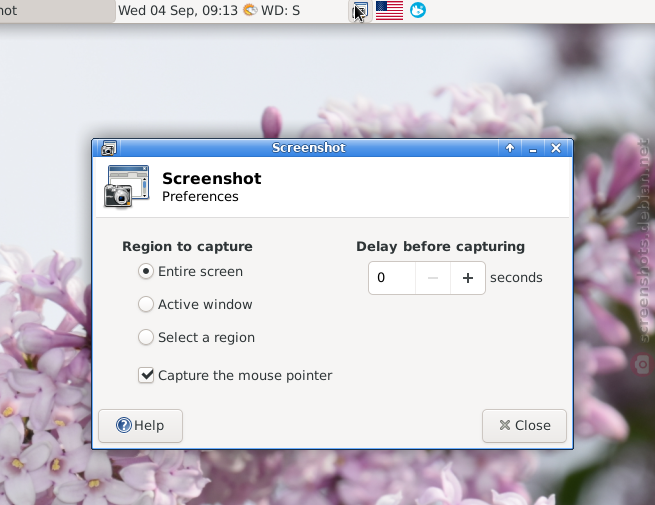This screenshot has height=505, width=655.
Task: Decrease delay with the minus button
Action: tap(433, 278)
